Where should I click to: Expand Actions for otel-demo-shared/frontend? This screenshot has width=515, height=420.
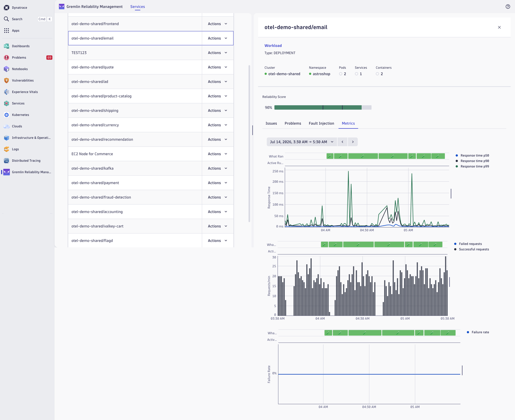(218, 24)
